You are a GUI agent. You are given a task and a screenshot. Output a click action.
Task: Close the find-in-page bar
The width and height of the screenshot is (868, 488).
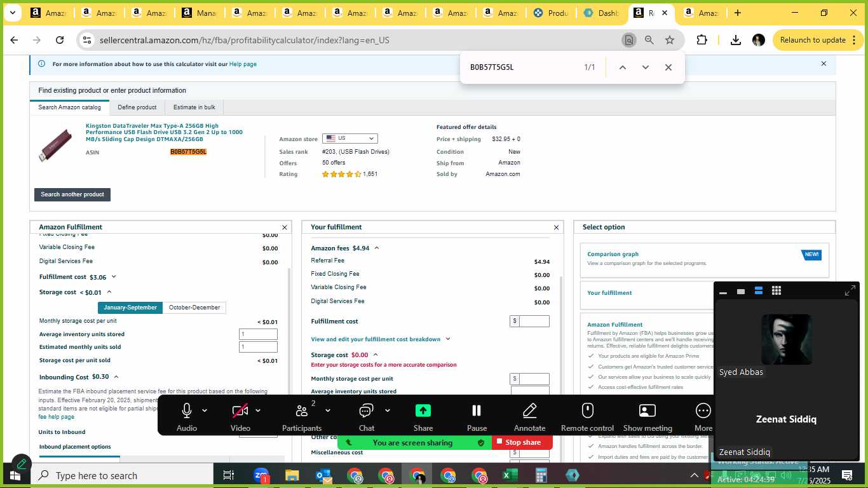(x=668, y=67)
